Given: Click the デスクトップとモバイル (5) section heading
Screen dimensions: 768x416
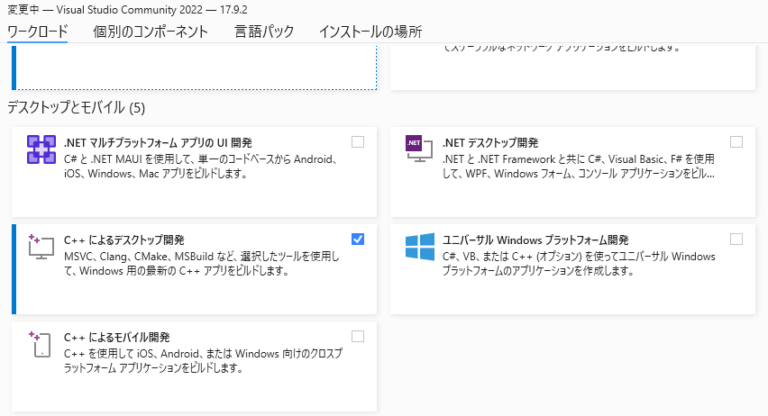Looking at the screenshot, I should coord(76,107).
